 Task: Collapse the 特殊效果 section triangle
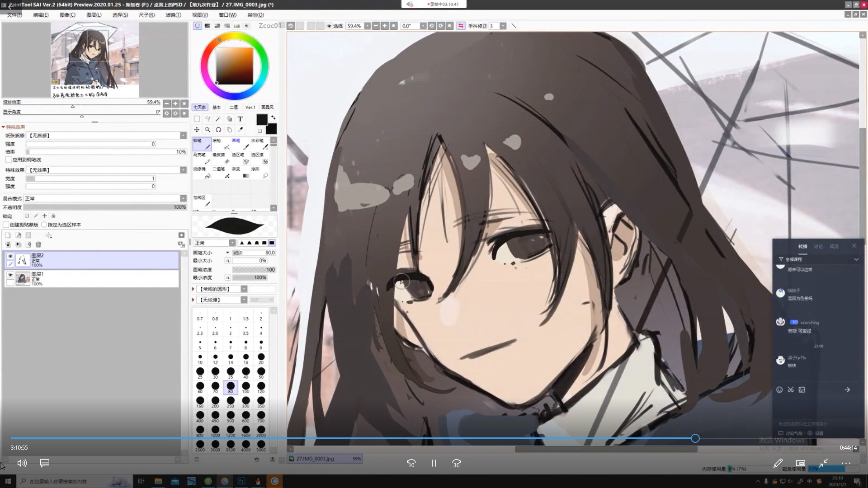[4, 127]
